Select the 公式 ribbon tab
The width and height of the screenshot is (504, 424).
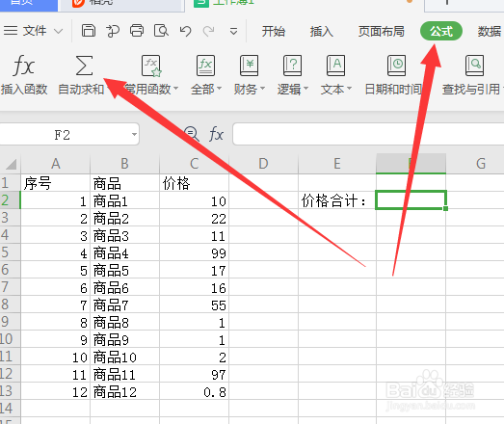point(441,31)
